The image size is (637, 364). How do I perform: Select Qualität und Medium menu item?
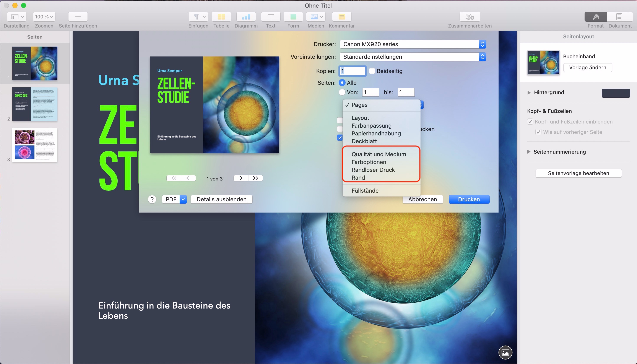379,154
